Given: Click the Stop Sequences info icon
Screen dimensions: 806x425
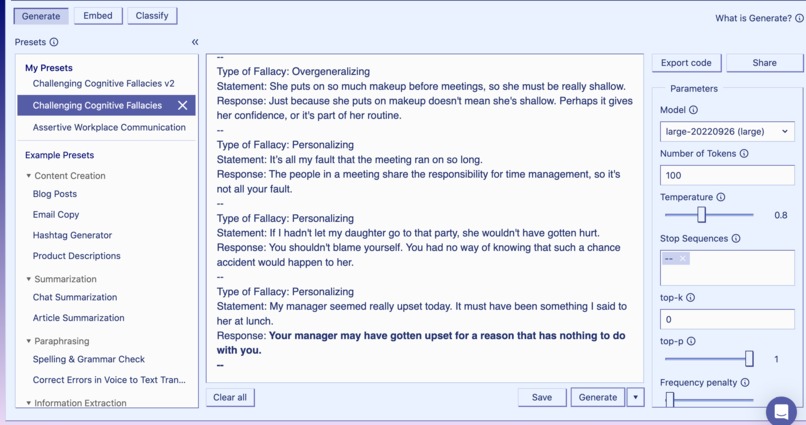Looking at the screenshot, I should tap(736, 238).
